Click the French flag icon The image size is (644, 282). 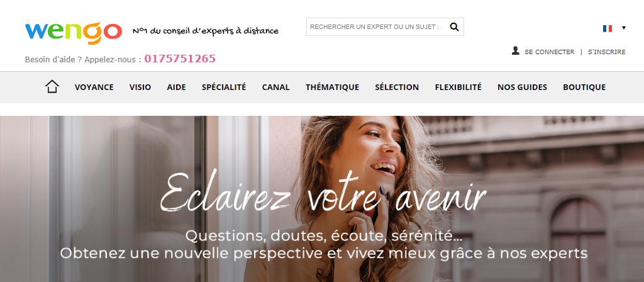coord(608,28)
